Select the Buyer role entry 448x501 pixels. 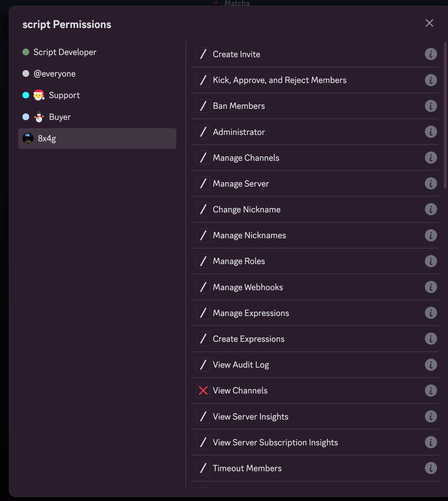(60, 117)
